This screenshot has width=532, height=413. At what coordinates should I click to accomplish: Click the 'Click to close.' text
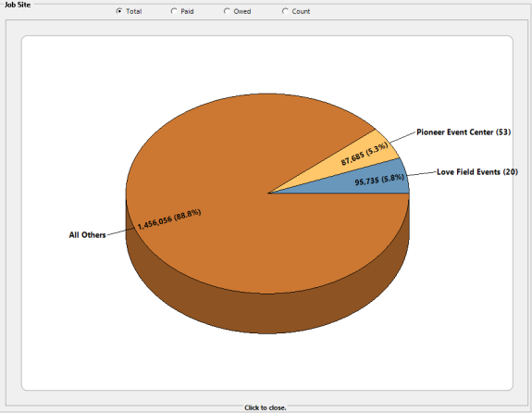click(x=266, y=407)
